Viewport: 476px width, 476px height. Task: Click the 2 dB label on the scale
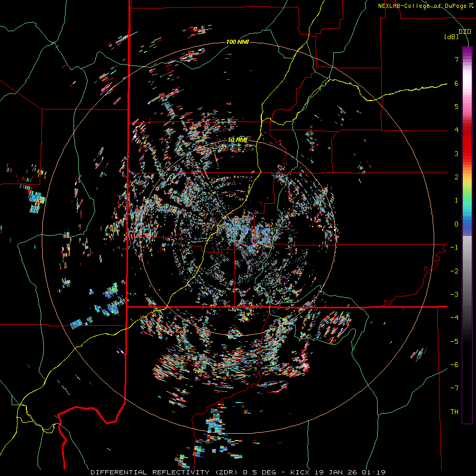point(456,177)
